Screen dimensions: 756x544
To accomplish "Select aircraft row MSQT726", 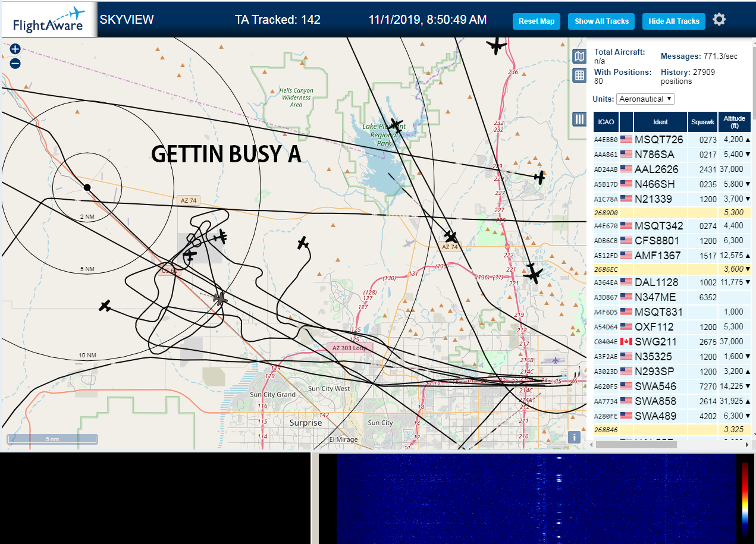I will 672,140.
